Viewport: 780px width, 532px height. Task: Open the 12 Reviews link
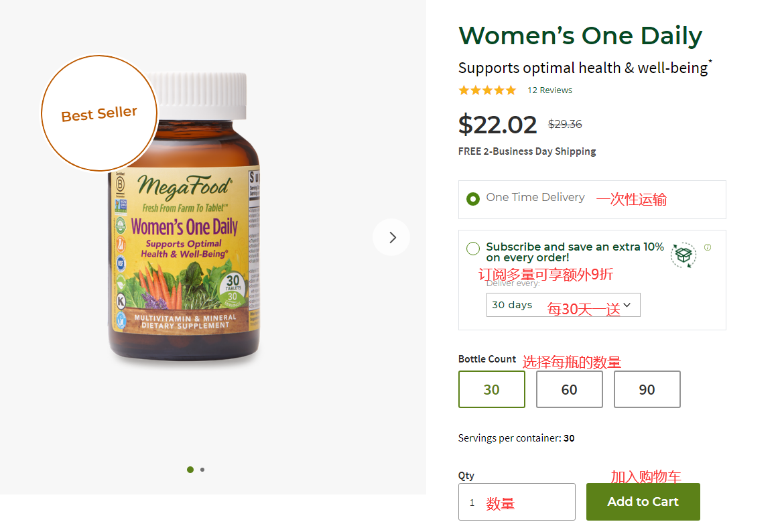pos(549,90)
